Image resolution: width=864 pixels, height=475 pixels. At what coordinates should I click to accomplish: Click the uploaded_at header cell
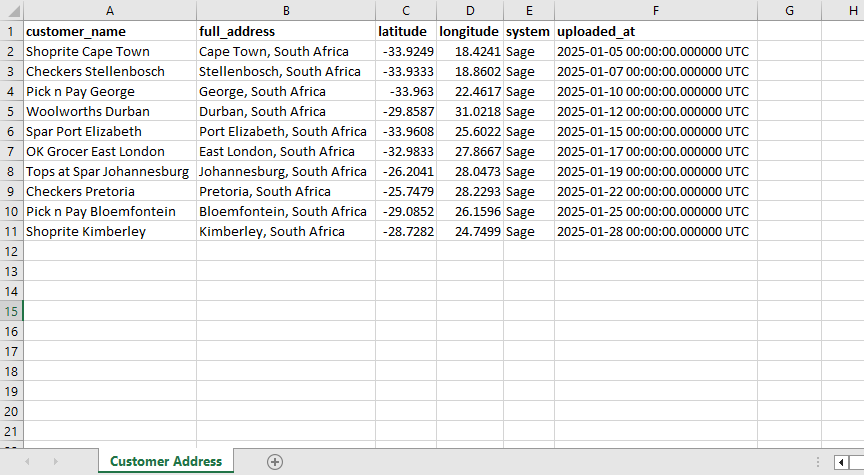click(656, 31)
